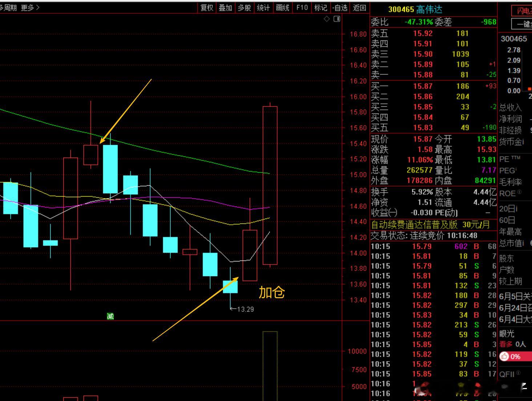532x401 pixels.
Task: Activate the 画线 drawing tool
Action: click(282, 8)
